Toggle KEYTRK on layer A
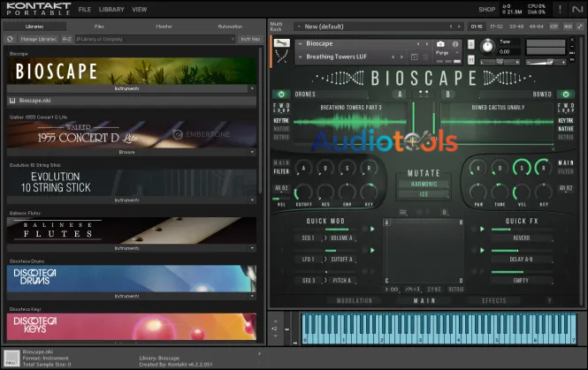This screenshot has height=370, width=588. pos(281,121)
